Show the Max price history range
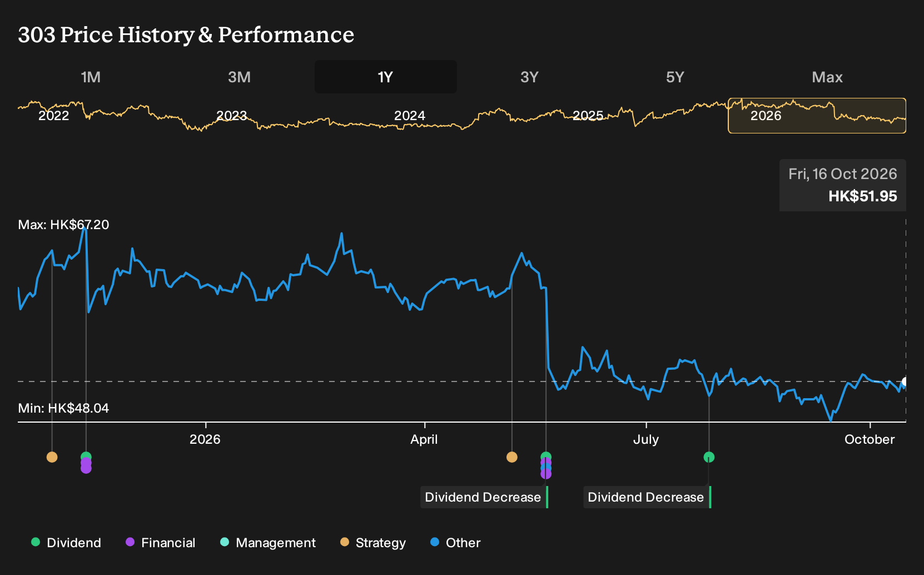924x575 pixels. (827, 77)
